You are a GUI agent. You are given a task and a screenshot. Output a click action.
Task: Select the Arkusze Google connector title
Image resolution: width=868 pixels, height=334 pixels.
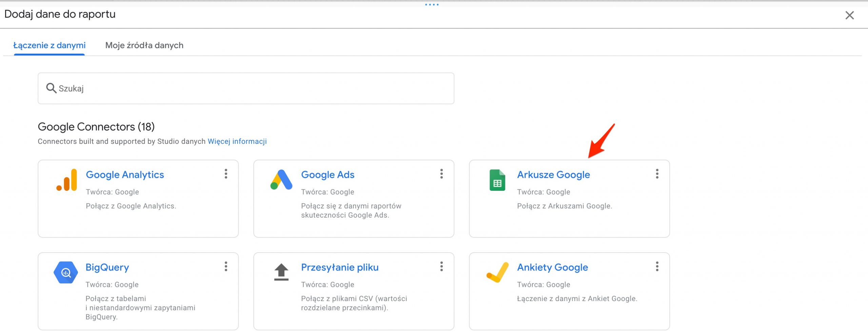coord(553,174)
